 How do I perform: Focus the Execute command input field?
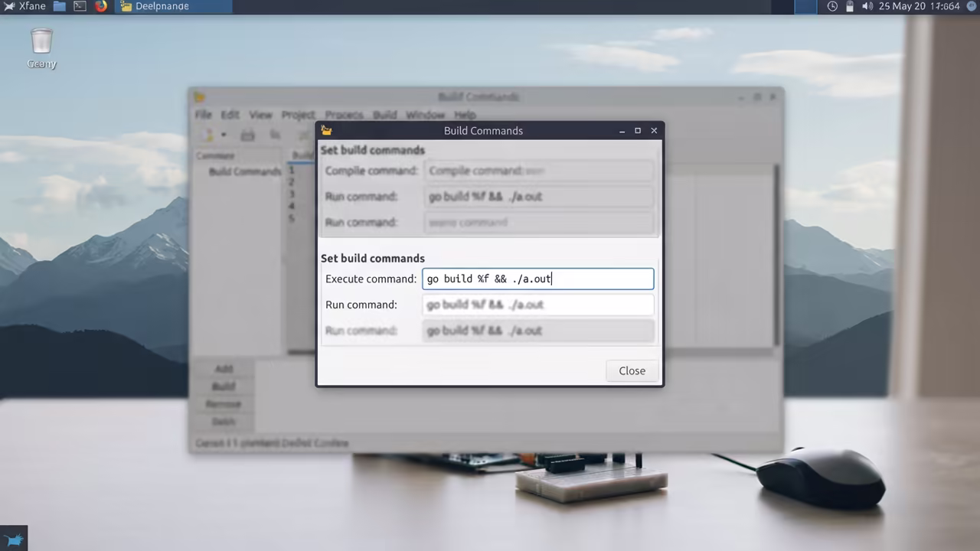[x=538, y=279]
